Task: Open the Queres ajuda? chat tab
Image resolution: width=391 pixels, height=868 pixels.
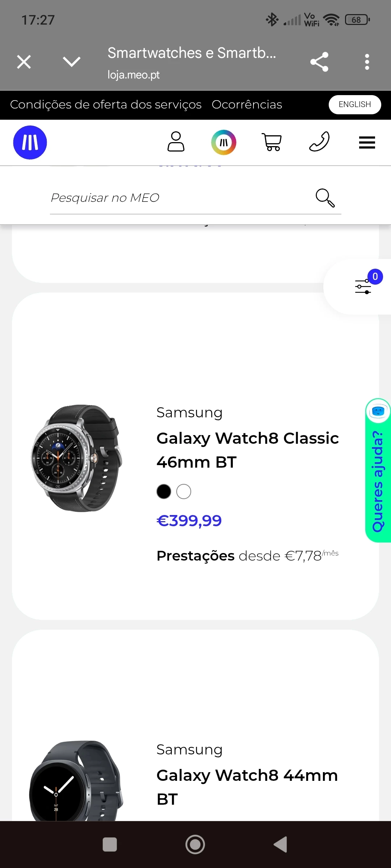Action: (x=378, y=470)
